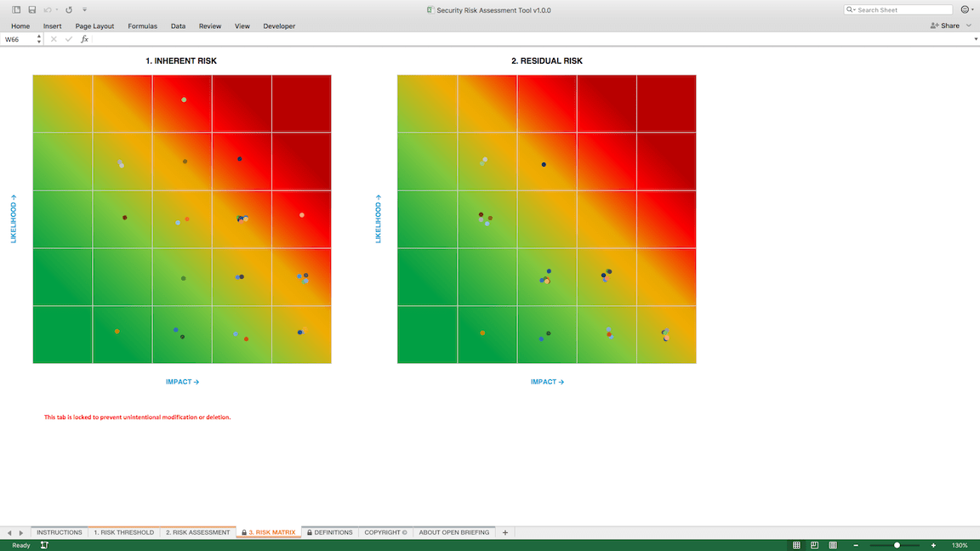980x551 pixels.
Task: Click the Share button
Action: 947,26
